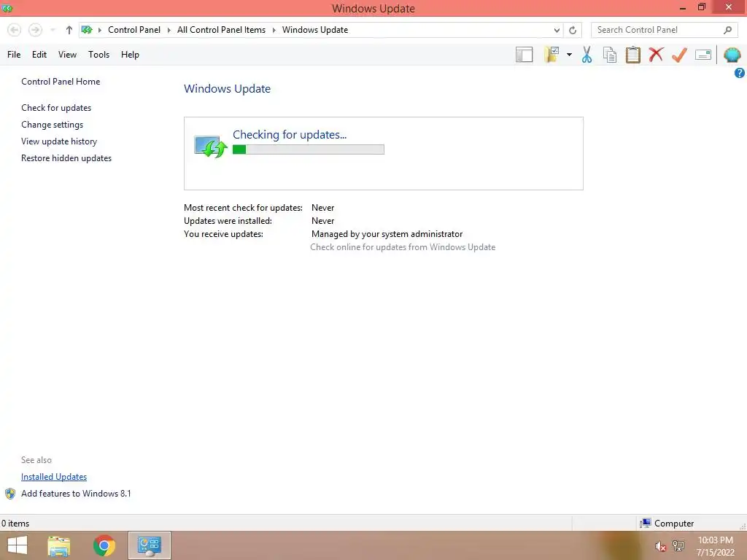The image size is (747, 560).
Task: Open the Help menu
Action: click(x=130, y=54)
